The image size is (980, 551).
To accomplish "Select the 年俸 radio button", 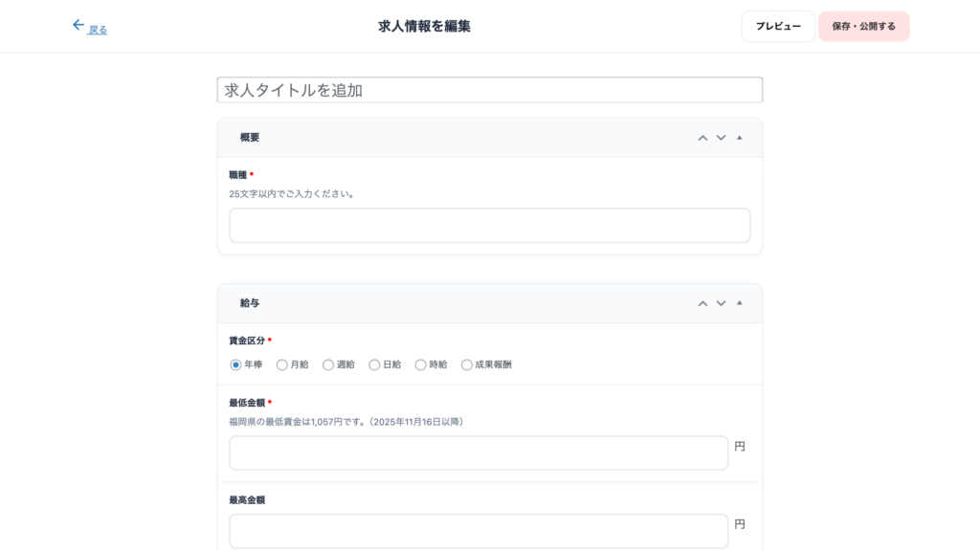I will [236, 364].
